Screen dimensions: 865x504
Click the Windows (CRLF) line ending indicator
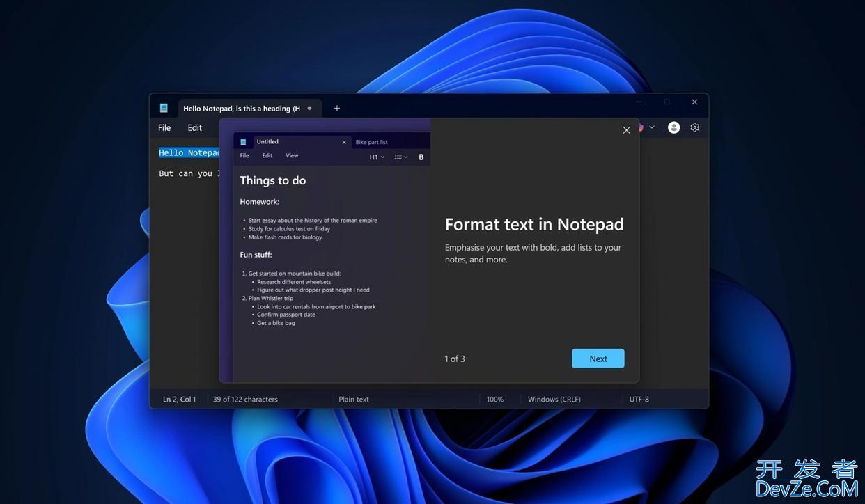554,400
